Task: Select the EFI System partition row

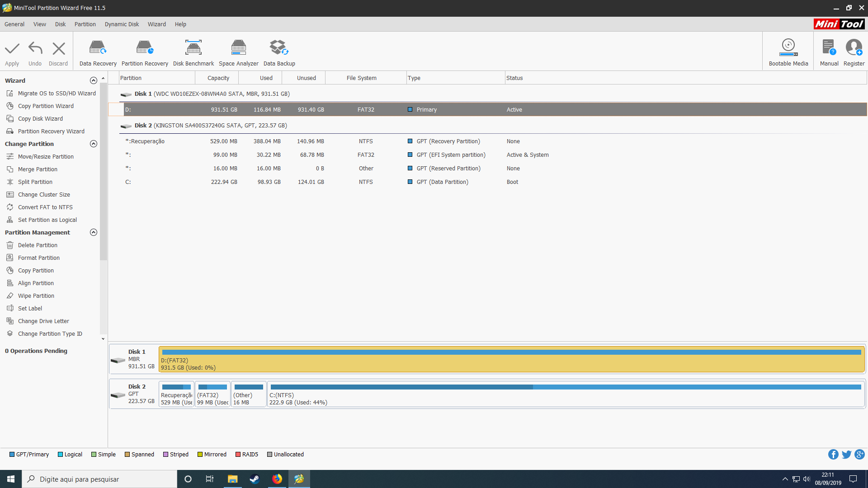Action: [495, 155]
